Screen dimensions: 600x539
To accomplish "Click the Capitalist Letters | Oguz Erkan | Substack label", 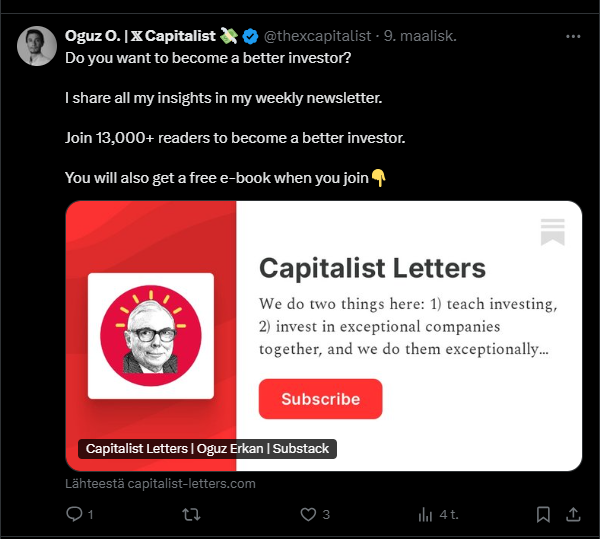I will (207, 448).
